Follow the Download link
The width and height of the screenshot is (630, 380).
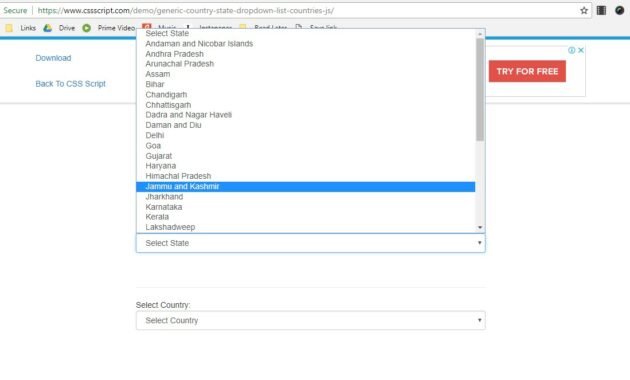(x=53, y=58)
